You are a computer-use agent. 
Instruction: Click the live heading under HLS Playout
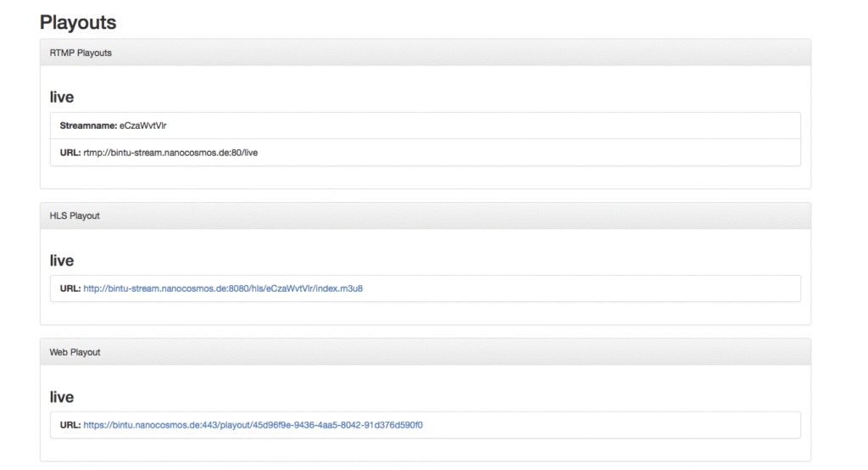coord(62,260)
